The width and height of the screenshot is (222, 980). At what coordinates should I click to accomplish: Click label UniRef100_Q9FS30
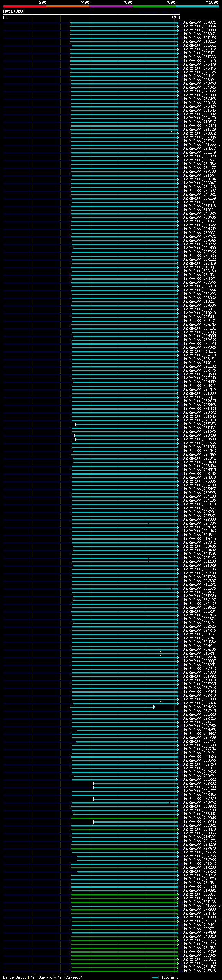(x=199, y=523)
